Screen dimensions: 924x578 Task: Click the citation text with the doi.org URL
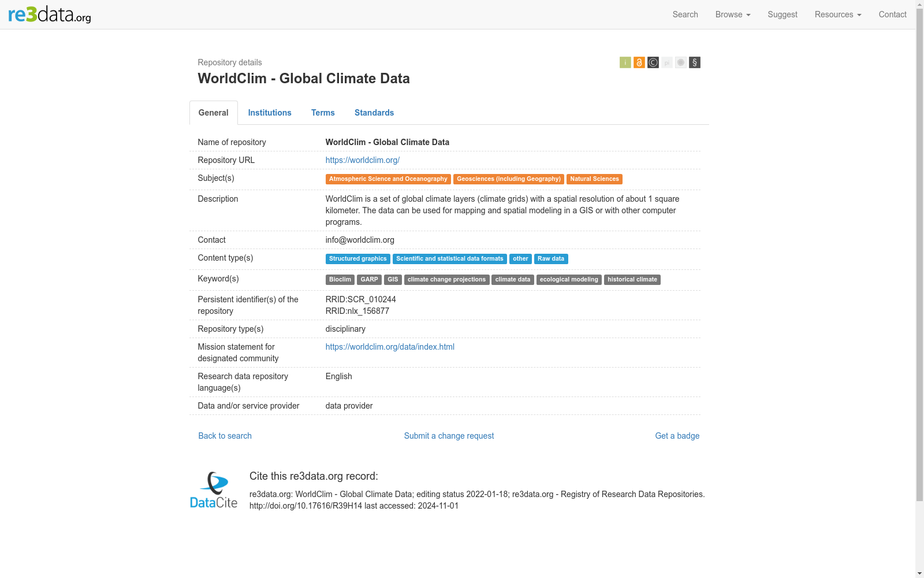coord(477,500)
